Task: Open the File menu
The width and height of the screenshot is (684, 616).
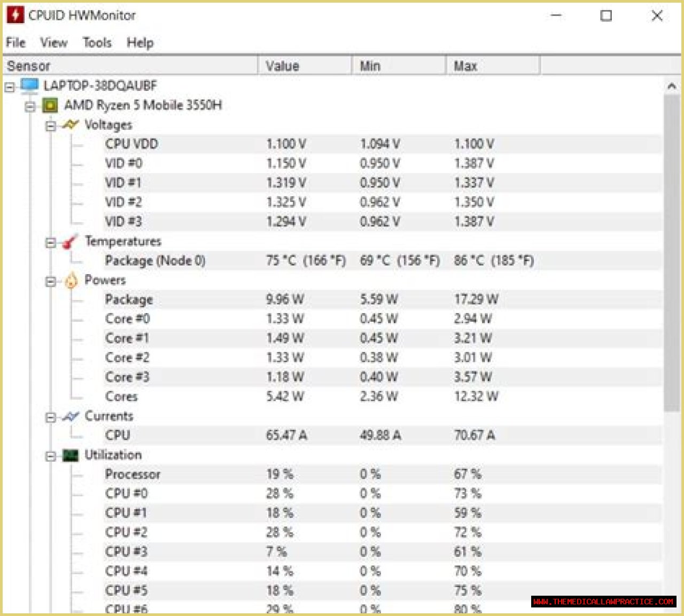Action: (x=15, y=43)
